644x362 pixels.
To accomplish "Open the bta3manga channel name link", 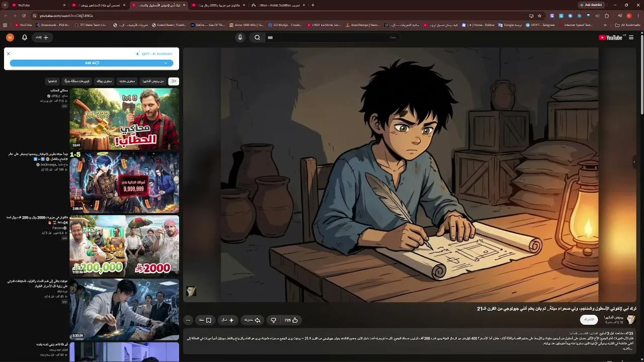I will coord(52,164).
